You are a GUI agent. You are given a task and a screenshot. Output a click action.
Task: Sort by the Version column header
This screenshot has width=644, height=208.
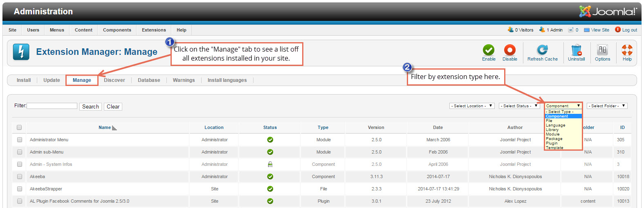click(376, 127)
